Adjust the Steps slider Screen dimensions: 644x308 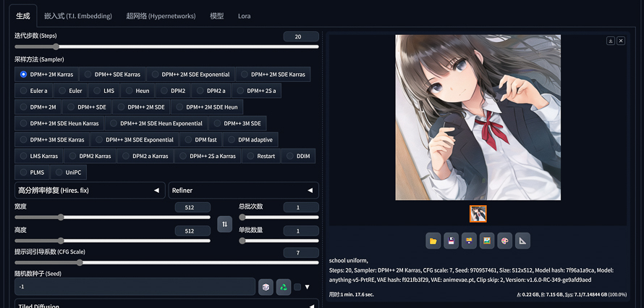coord(166,47)
